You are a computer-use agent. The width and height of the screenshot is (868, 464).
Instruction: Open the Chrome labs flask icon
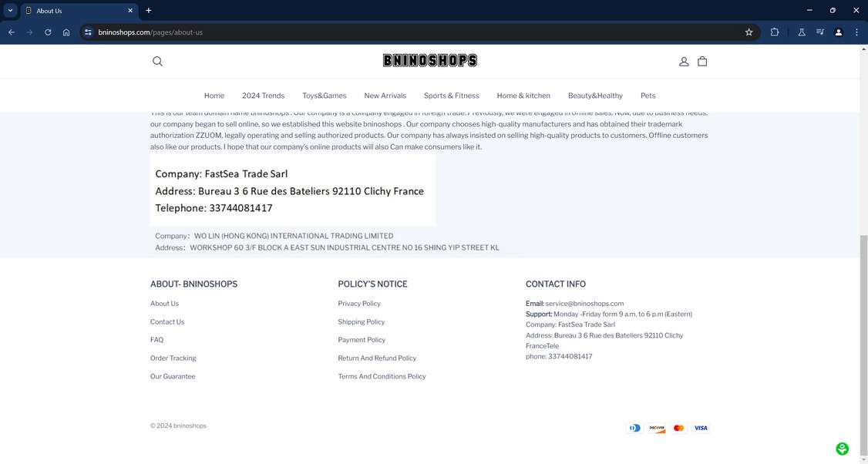(801, 32)
